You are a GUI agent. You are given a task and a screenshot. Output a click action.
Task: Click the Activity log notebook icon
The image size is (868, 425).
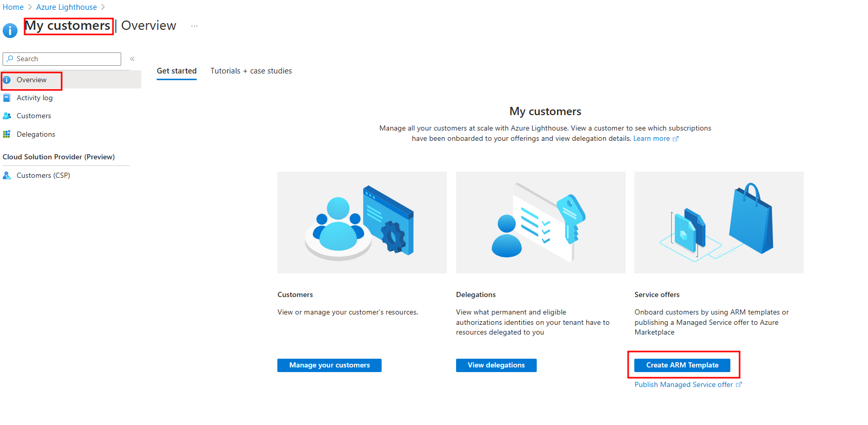(7, 98)
